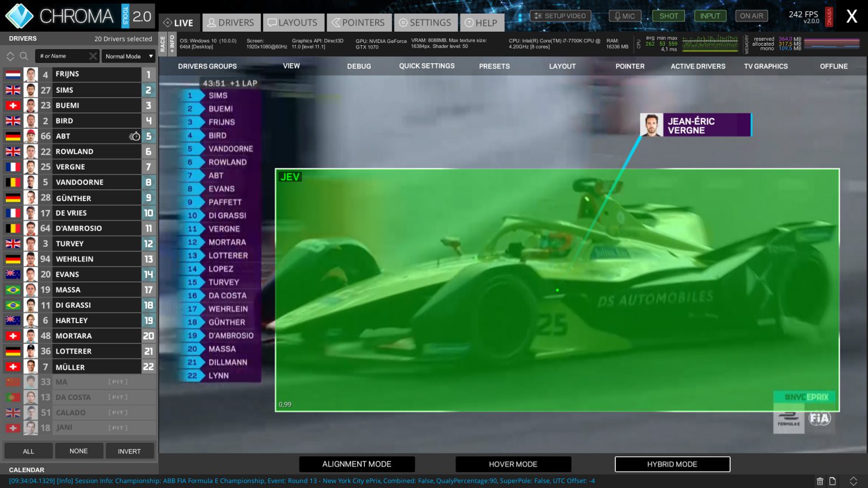Open the search tool in the Drivers panel
Viewport: 868px width, 488px height.
pos(24,56)
